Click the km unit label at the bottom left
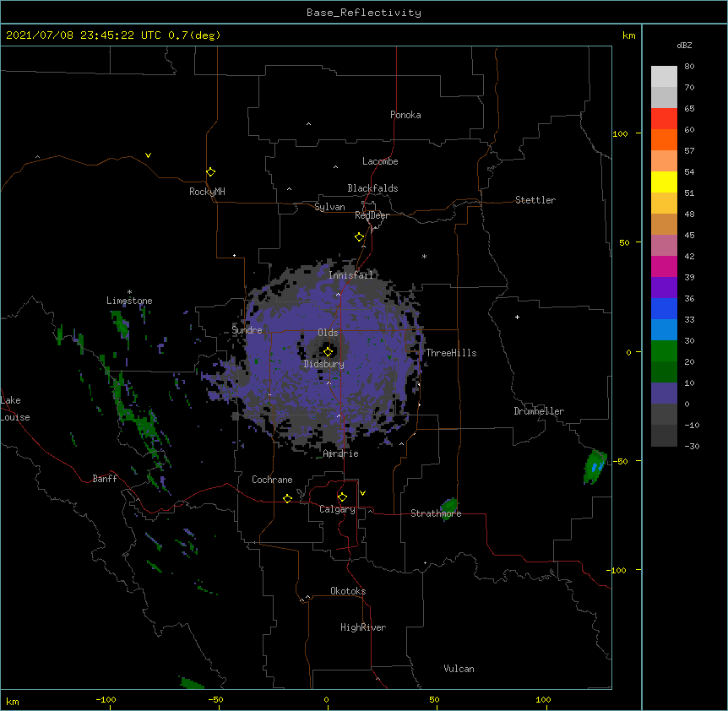This screenshot has height=711, width=728. pyautogui.click(x=13, y=701)
